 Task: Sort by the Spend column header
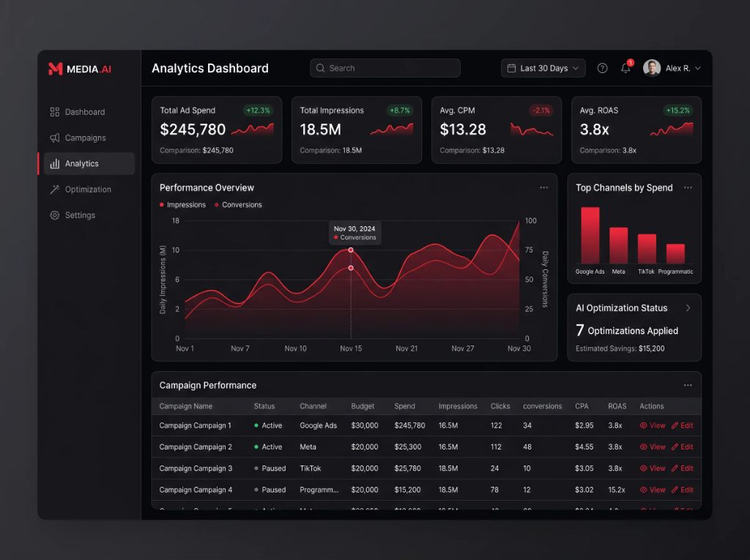[x=404, y=406]
